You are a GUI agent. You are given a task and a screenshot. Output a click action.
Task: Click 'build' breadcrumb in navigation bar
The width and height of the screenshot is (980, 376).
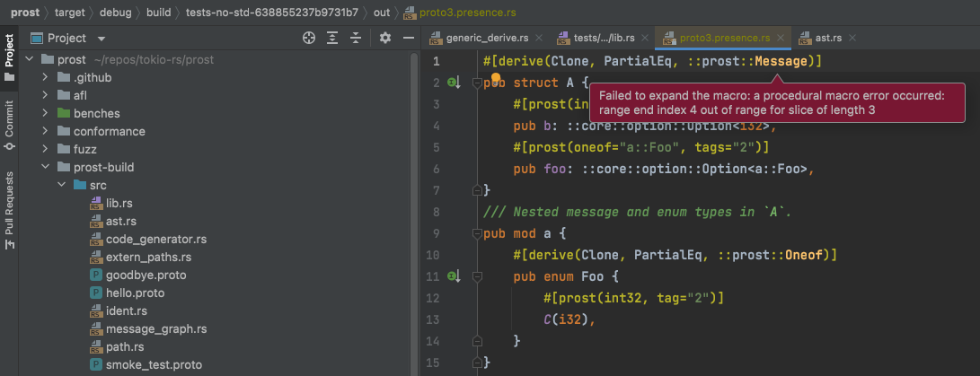tap(159, 13)
